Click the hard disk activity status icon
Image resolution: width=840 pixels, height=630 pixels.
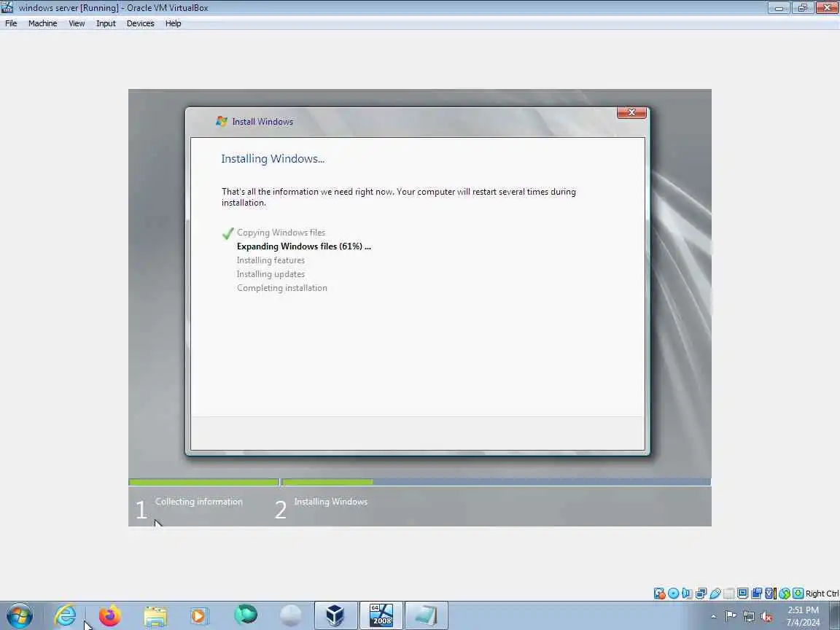[659, 593]
